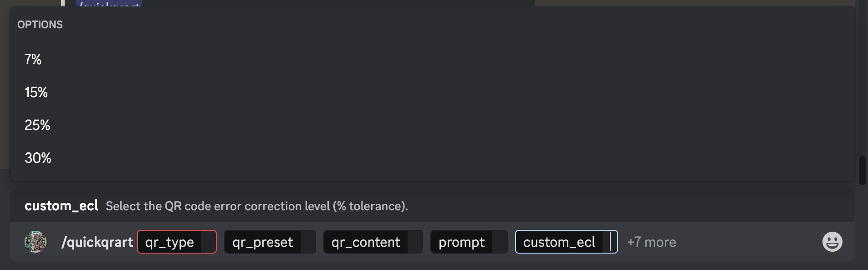
Task: Click the chat scrollbar thumb
Action: click(862, 171)
